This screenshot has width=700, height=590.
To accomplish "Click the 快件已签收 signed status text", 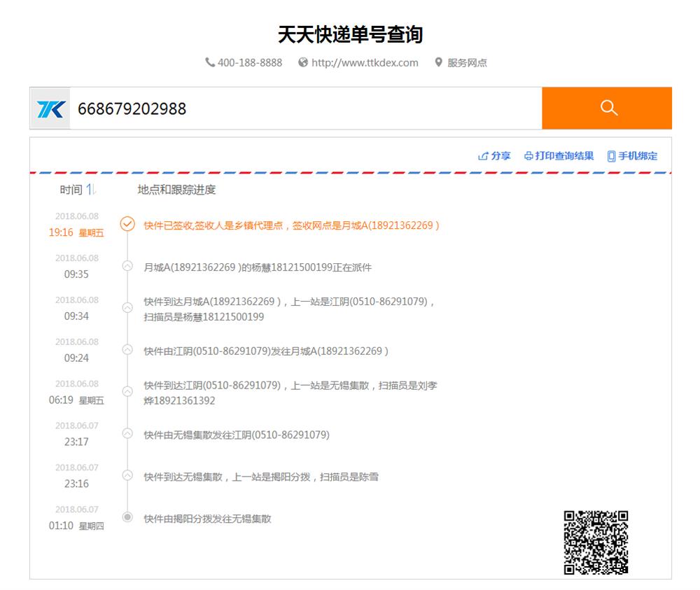I will pyautogui.click(x=291, y=225).
